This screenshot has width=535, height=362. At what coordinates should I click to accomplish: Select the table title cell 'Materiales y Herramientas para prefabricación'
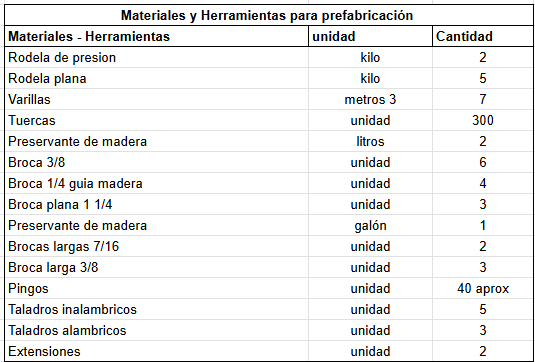(x=267, y=15)
